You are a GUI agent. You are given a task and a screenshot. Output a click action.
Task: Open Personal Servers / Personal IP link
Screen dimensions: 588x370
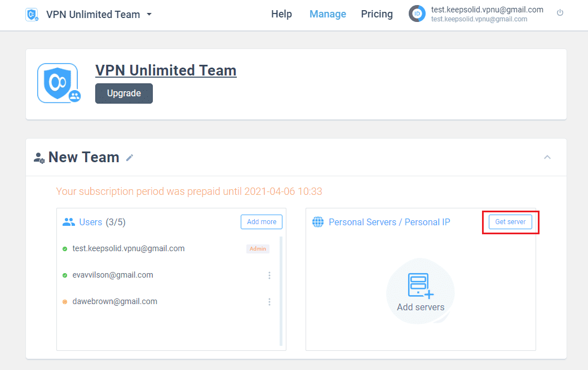pos(389,222)
